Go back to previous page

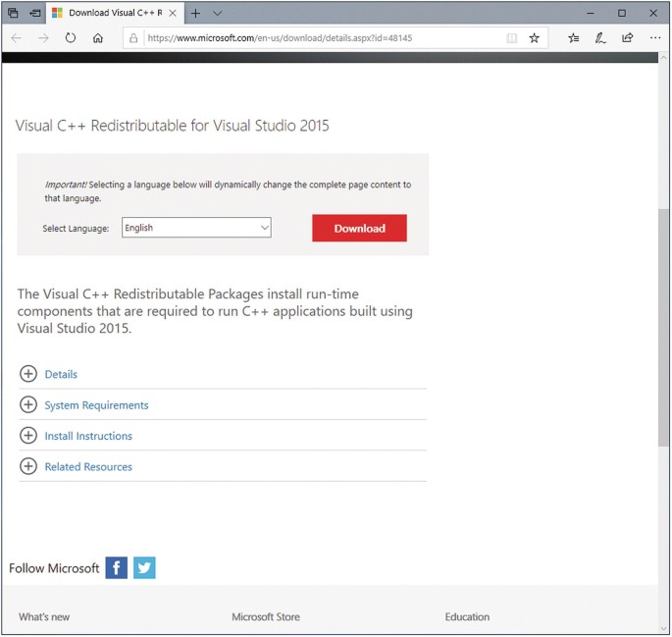click(17, 38)
